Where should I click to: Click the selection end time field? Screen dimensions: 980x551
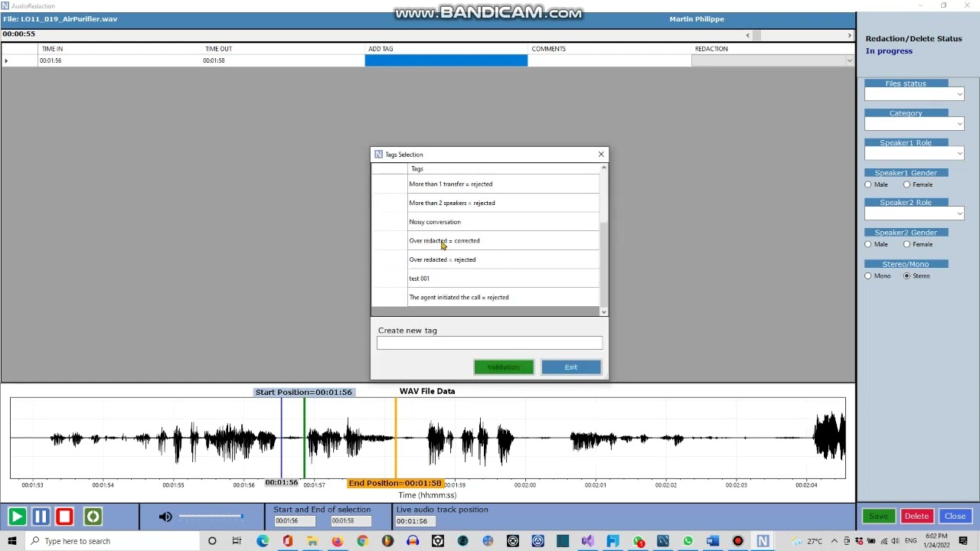(x=351, y=521)
